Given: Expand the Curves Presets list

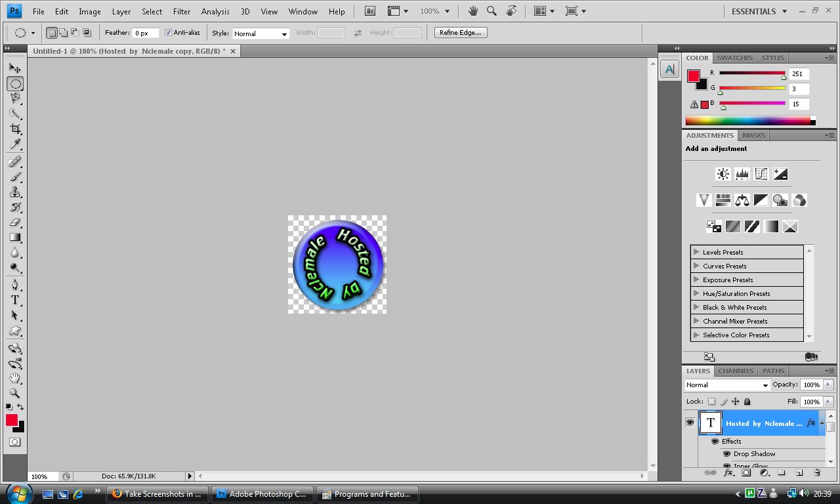Looking at the screenshot, I should pos(696,266).
